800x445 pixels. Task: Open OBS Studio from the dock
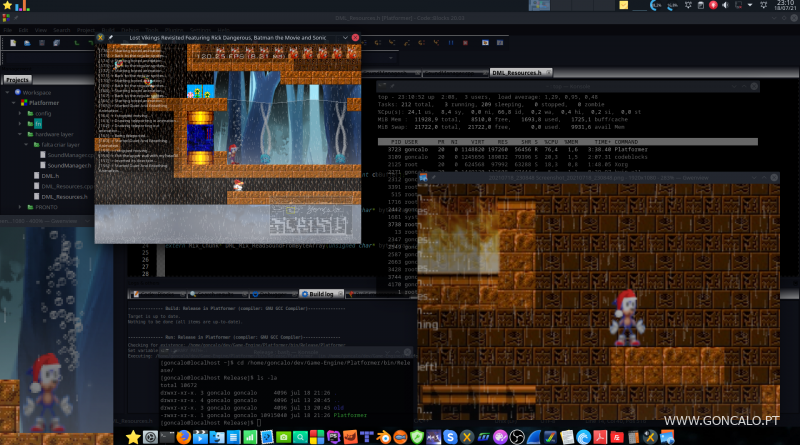coord(518,437)
